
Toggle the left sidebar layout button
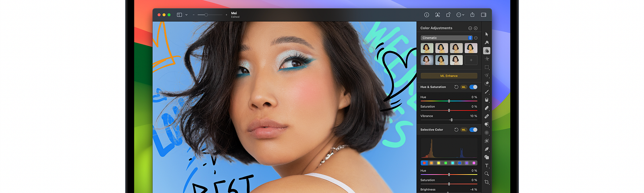pos(180,15)
